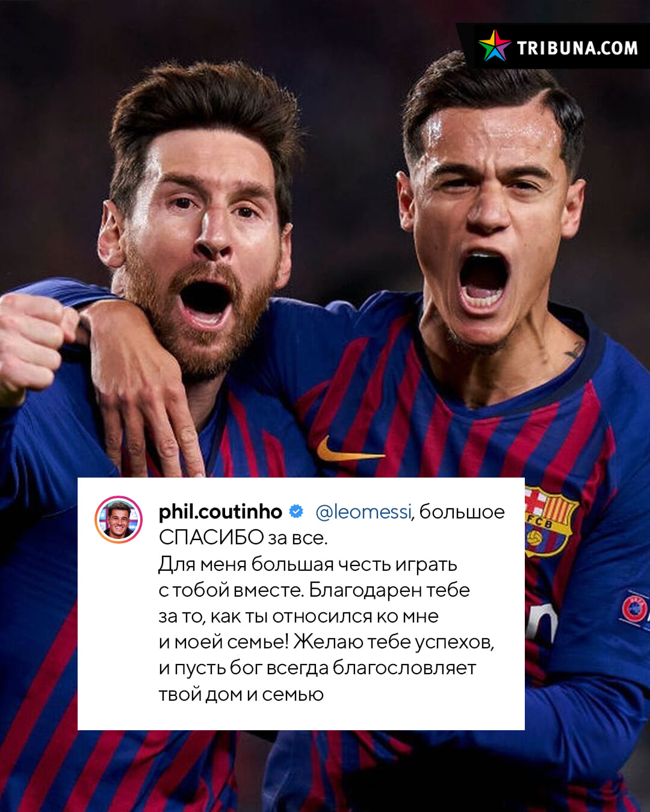
Task: Select the line 'Для меня большая честь играть'
Action: tap(308, 564)
